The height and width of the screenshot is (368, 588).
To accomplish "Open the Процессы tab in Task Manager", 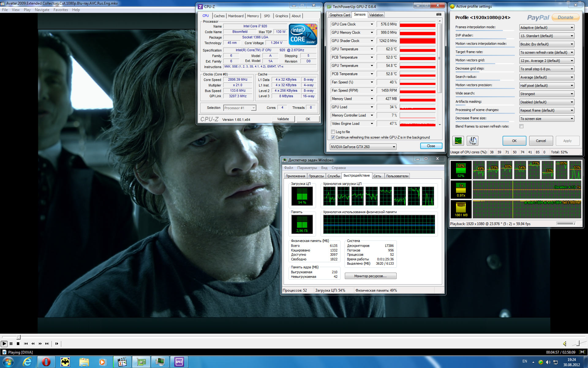I will pos(316,176).
